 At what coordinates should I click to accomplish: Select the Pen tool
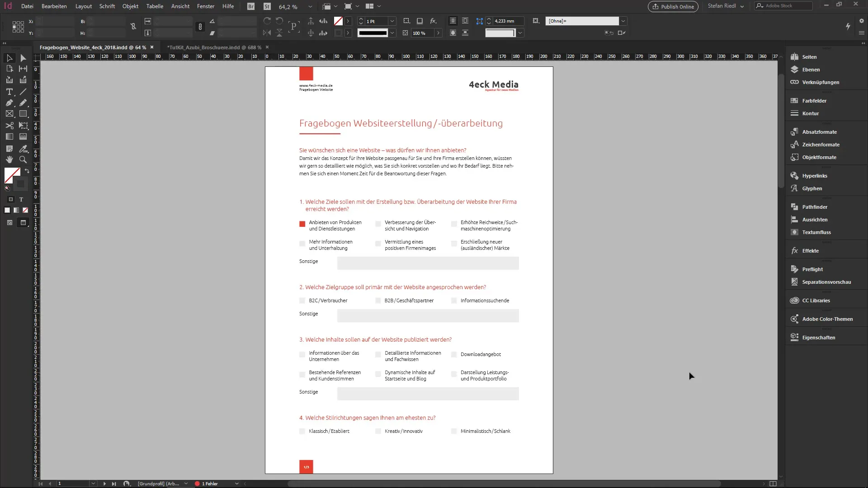(x=9, y=103)
